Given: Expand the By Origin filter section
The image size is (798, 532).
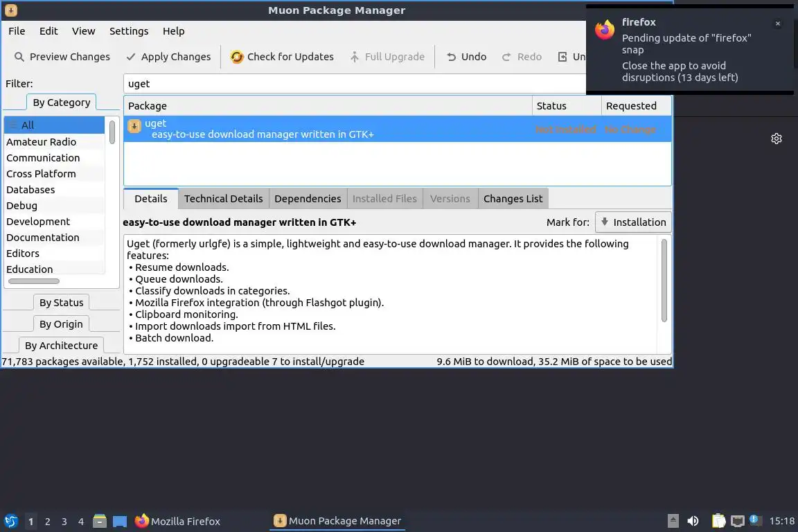Looking at the screenshot, I should point(61,323).
